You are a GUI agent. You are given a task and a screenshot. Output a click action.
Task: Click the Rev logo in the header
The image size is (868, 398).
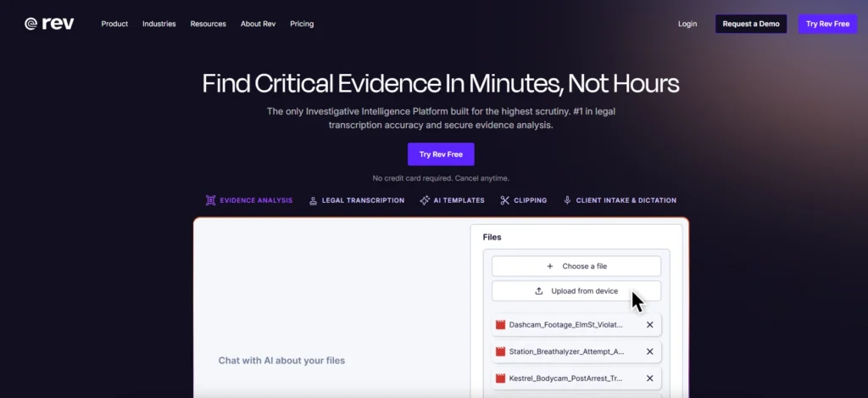pos(49,24)
